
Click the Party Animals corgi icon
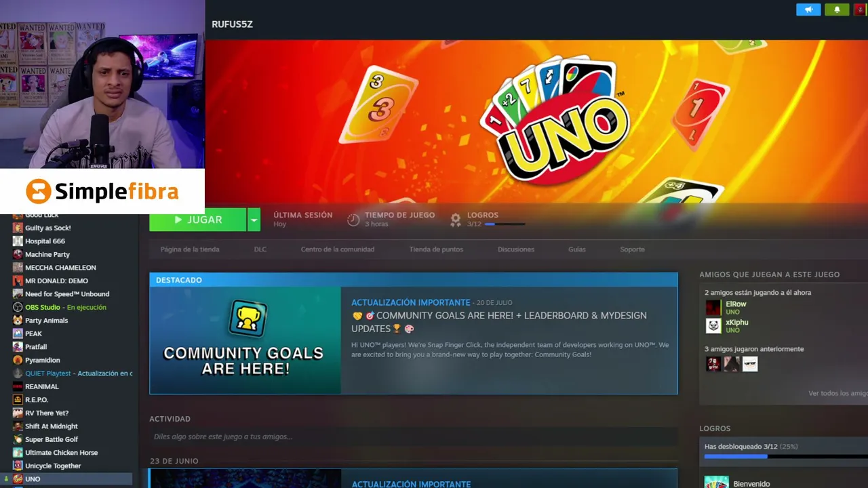tap(18, 321)
